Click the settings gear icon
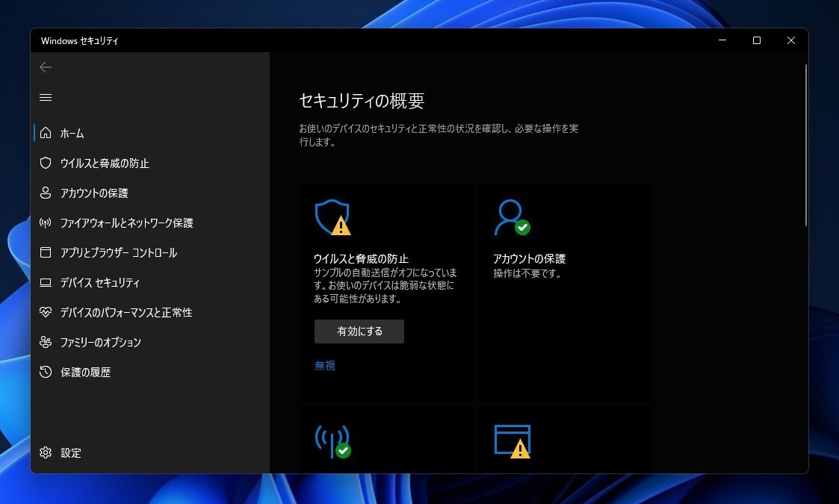Screen dimensions: 839x504 point(46,452)
